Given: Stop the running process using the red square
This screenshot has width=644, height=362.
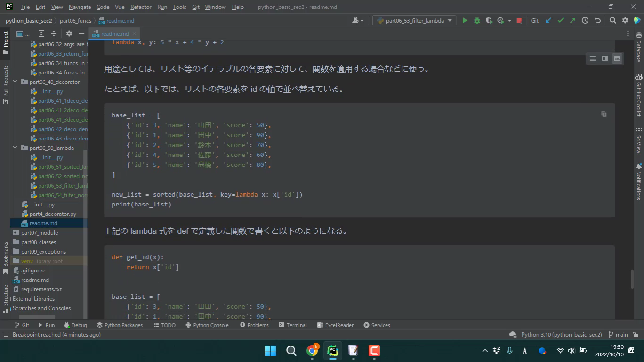Looking at the screenshot, I should point(519,20).
